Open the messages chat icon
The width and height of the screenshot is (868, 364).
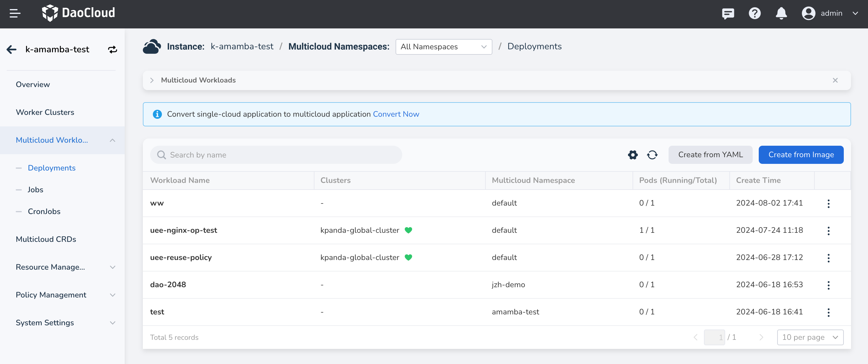pyautogui.click(x=728, y=14)
